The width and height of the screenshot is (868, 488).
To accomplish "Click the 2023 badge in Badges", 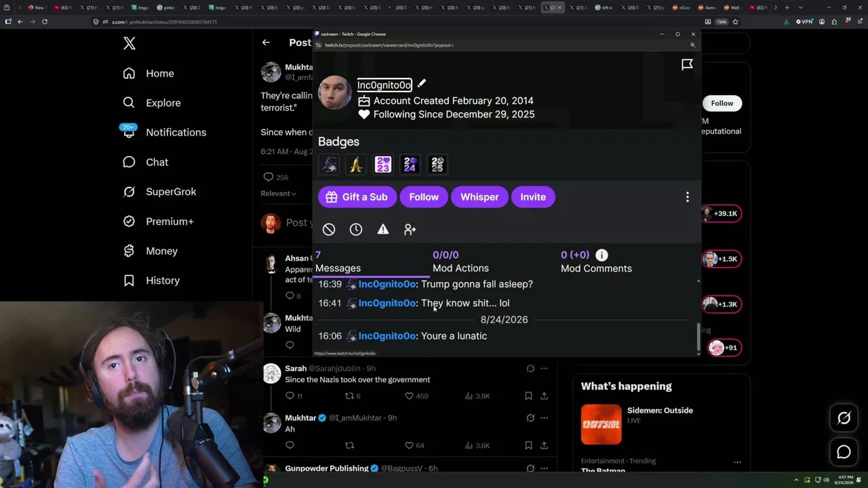I will (383, 164).
